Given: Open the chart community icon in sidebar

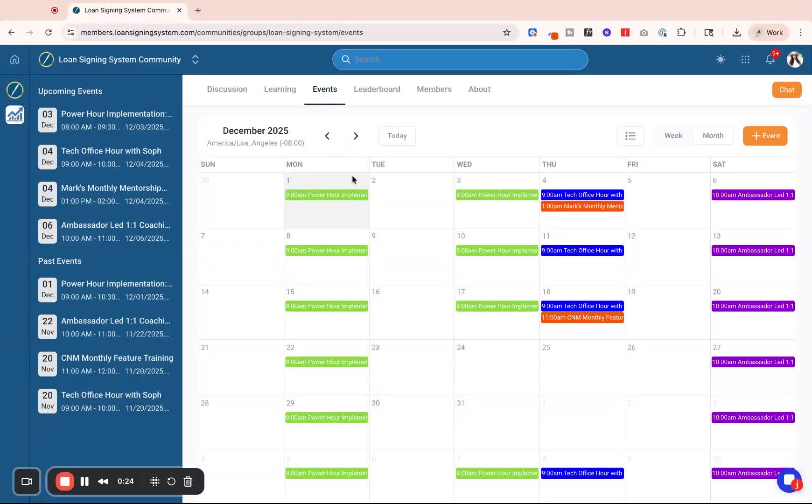Looking at the screenshot, I should click(x=15, y=115).
